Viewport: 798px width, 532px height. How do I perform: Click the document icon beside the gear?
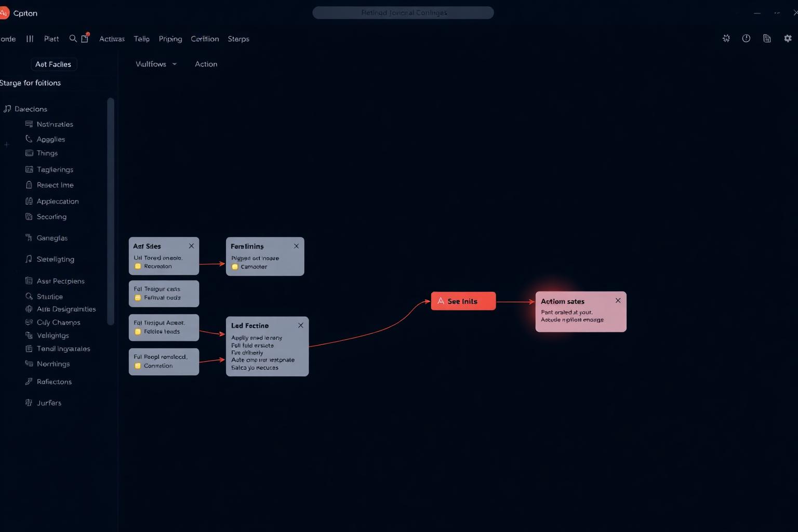pos(767,38)
